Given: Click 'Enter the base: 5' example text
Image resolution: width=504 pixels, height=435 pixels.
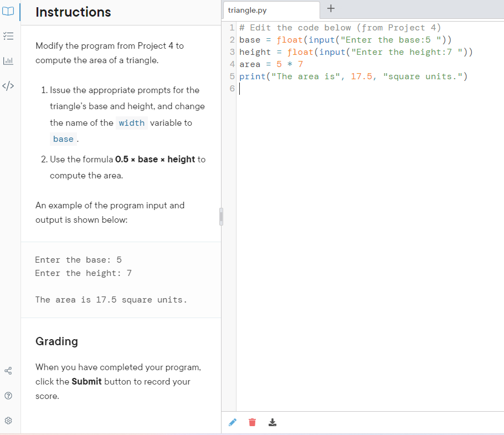Looking at the screenshot, I should pyautogui.click(x=79, y=260).
